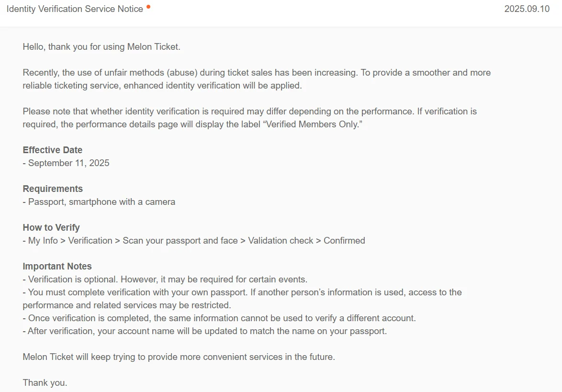Click the Melon Ticket greeting line
The height and width of the screenshot is (392, 562).
click(101, 47)
